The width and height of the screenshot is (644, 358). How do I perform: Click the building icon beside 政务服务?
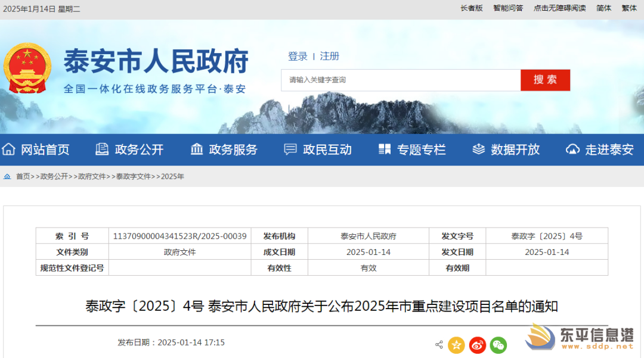[x=196, y=150]
